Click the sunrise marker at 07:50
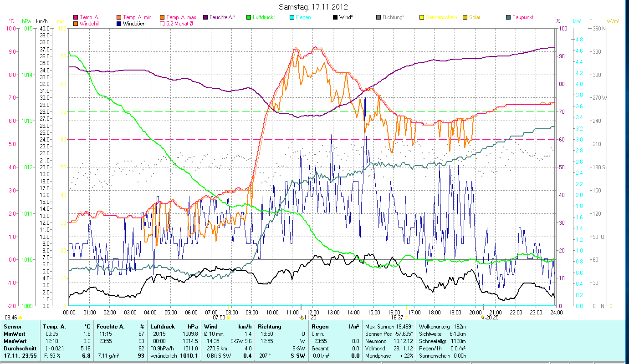Image resolution: width=629 pixels, height=364 pixels. coord(228,318)
